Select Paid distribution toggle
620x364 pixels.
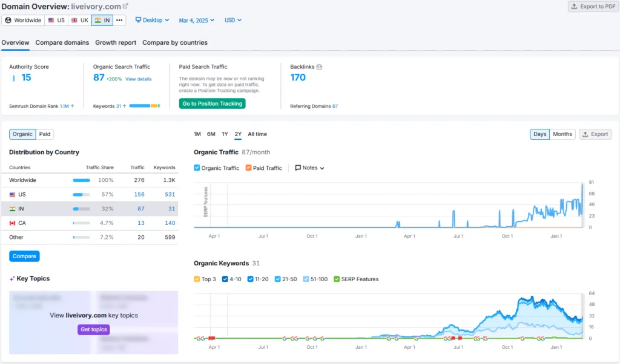[x=45, y=134]
